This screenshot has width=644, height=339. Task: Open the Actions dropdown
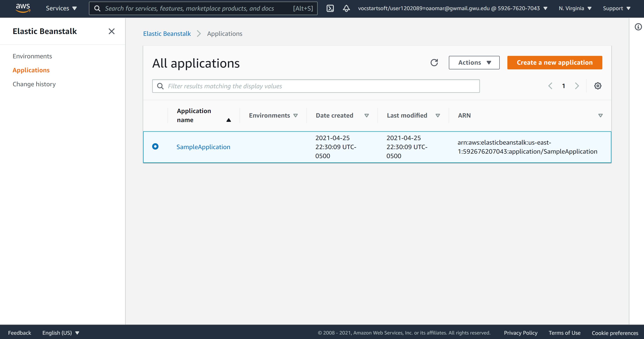[474, 63]
